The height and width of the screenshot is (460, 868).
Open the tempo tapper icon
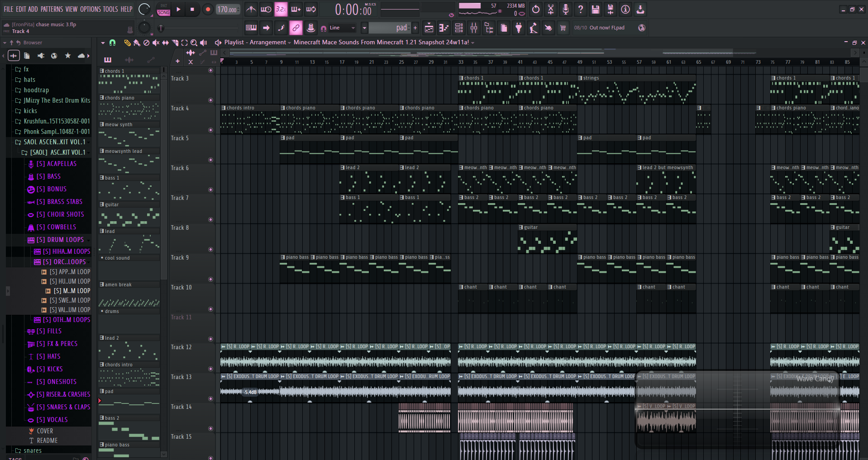[x=534, y=28]
